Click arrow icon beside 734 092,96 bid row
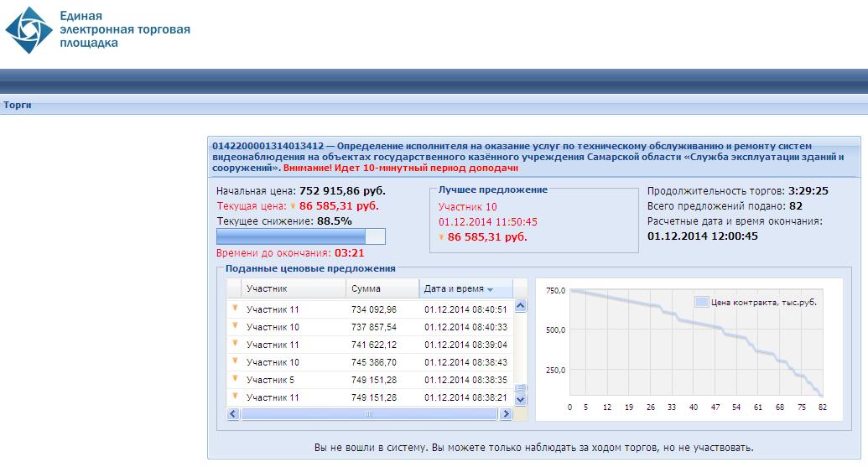The height and width of the screenshot is (467, 868). point(235,309)
